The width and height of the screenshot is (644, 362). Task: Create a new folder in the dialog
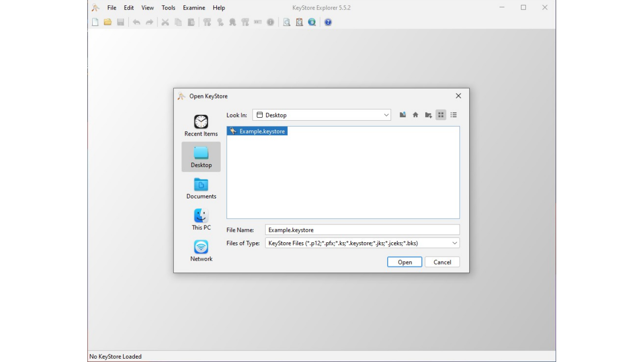[428, 115]
